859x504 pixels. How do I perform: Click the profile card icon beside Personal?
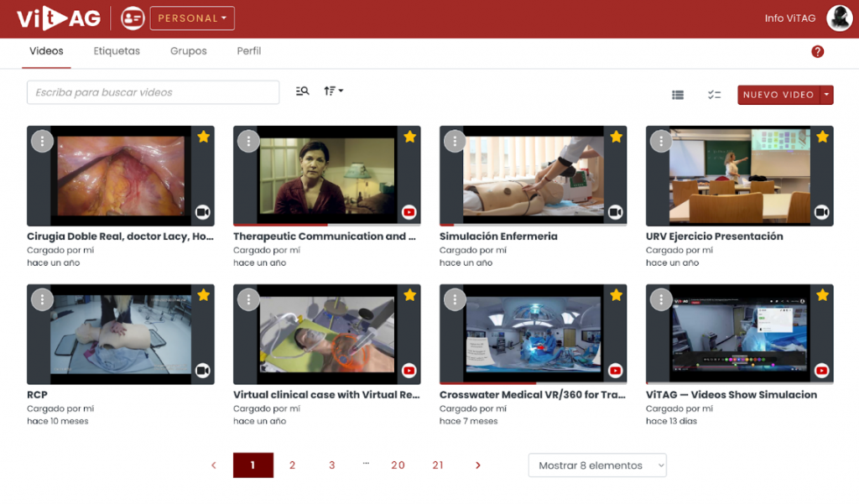133,18
